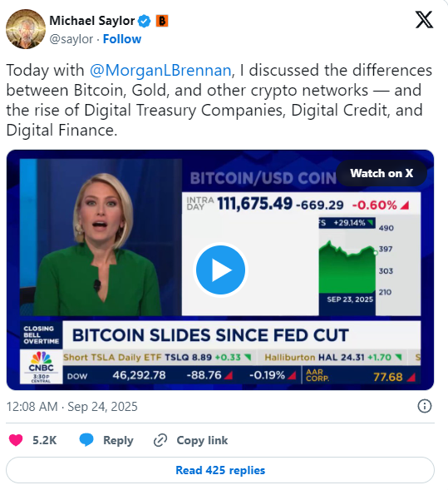Open the @MorganLBrennan mention link
Image resolution: width=448 pixels, height=490 pixels.
coord(160,70)
